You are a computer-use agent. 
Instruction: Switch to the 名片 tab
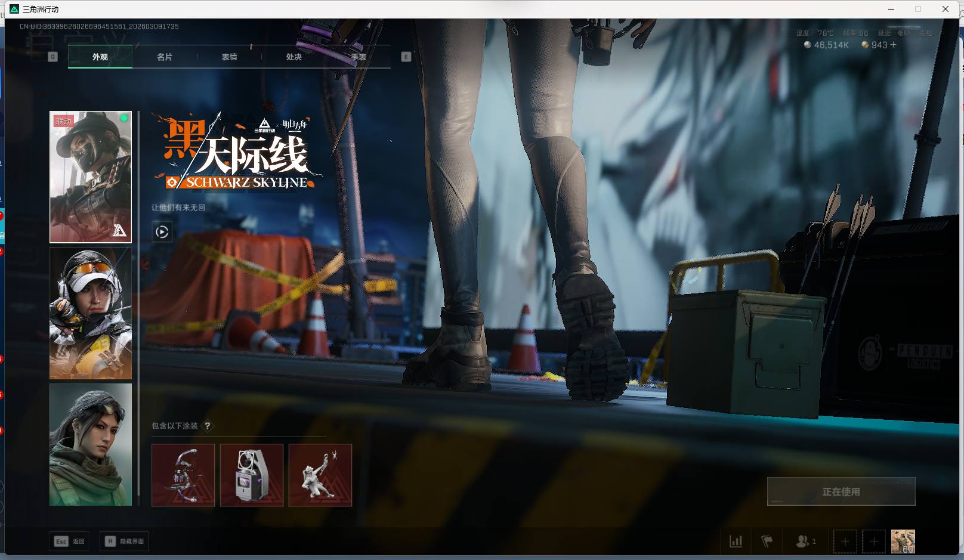coord(165,57)
